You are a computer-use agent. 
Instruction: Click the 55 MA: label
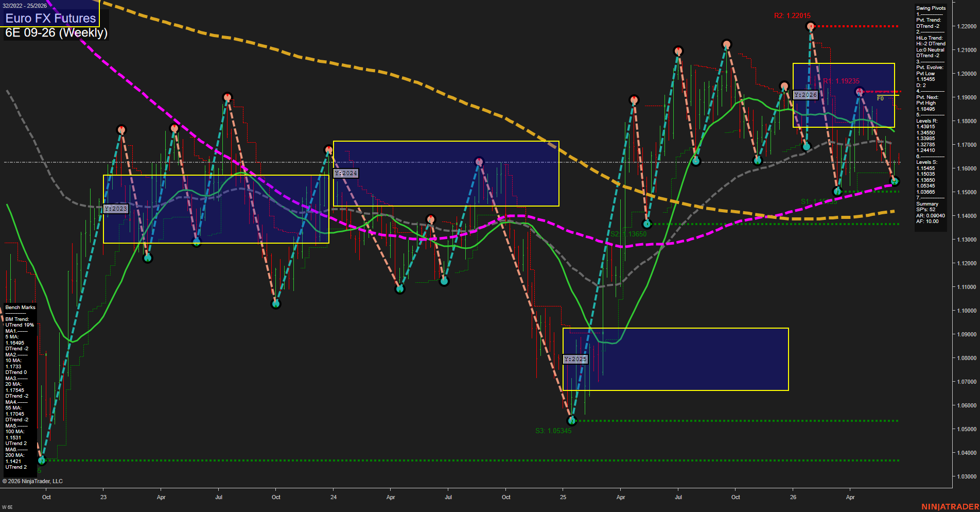click(13, 408)
